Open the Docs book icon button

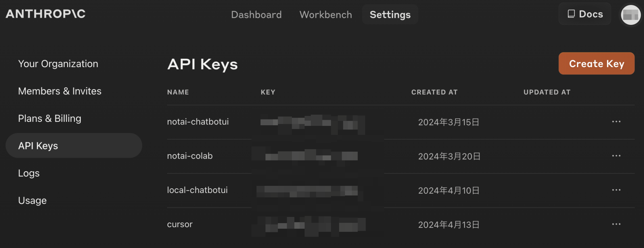coord(585,14)
